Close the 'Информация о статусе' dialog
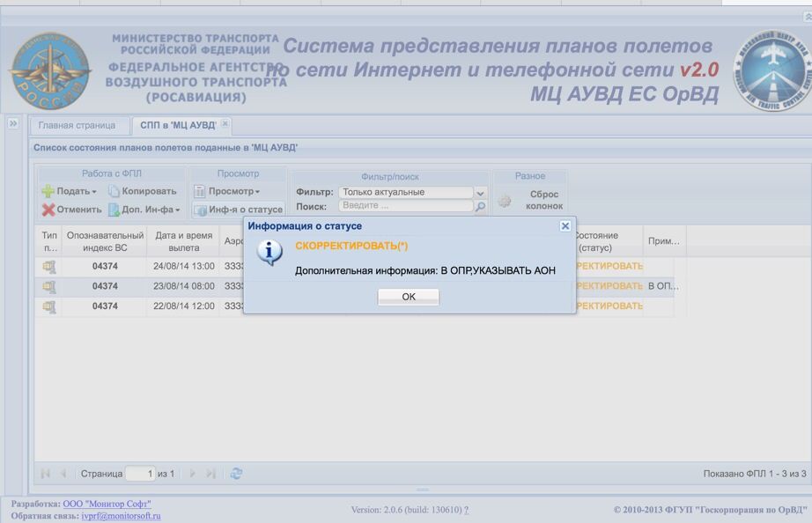Screen dimensions: 812x523 click(x=565, y=225)
